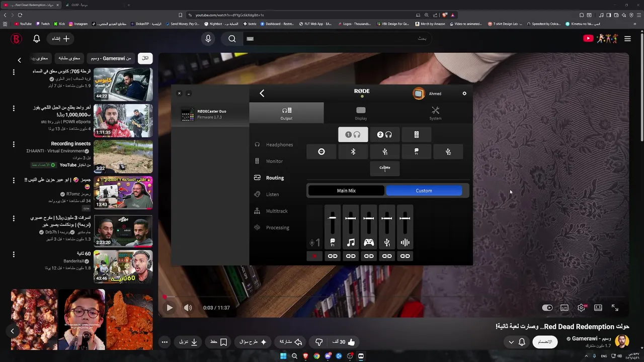644x362 pixels.
Task: Toggle link under the USB 1 fader
Action: click(387, 256)
